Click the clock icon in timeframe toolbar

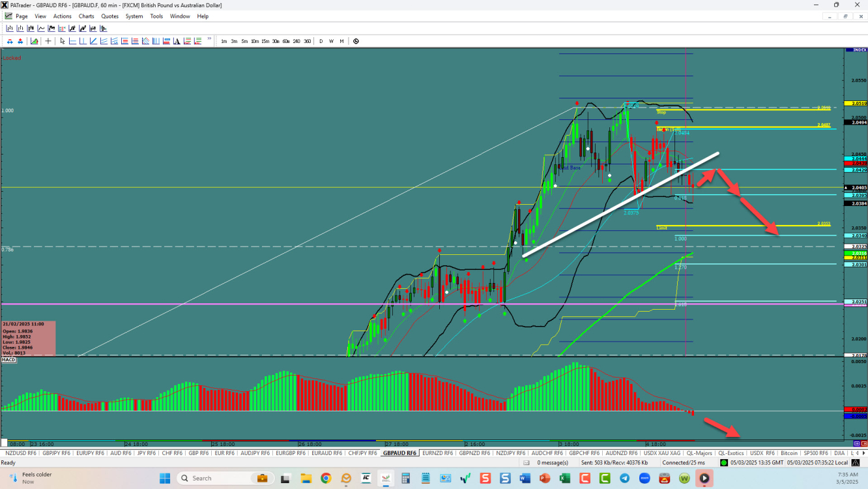pos(356,41)
